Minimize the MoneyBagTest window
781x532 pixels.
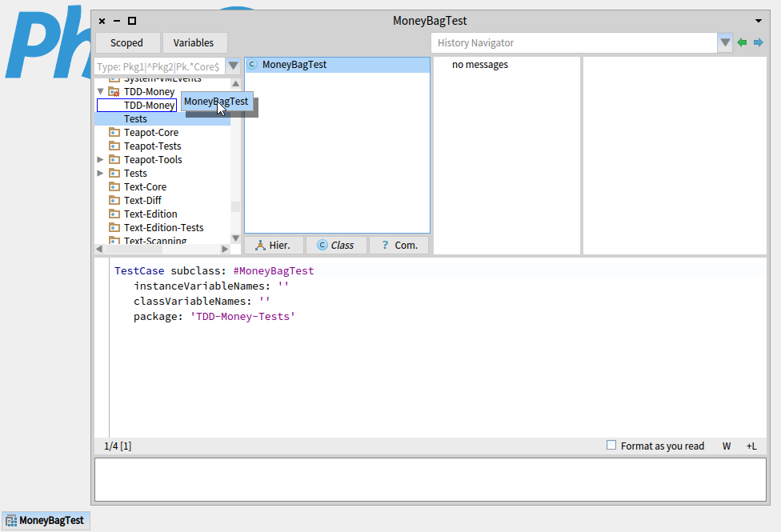pyautogui.click(x=117, y=21)
